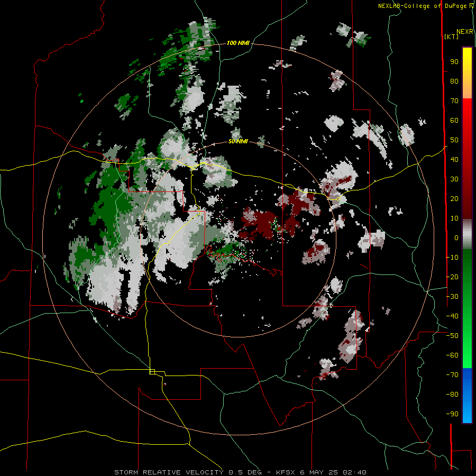Click the 50 NMI range ring label
The image size is (476, 476).
tap(238, 141)
